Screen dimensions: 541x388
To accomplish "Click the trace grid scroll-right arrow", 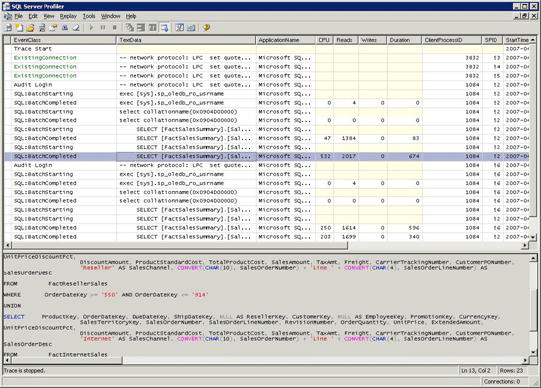I will 525,245.
